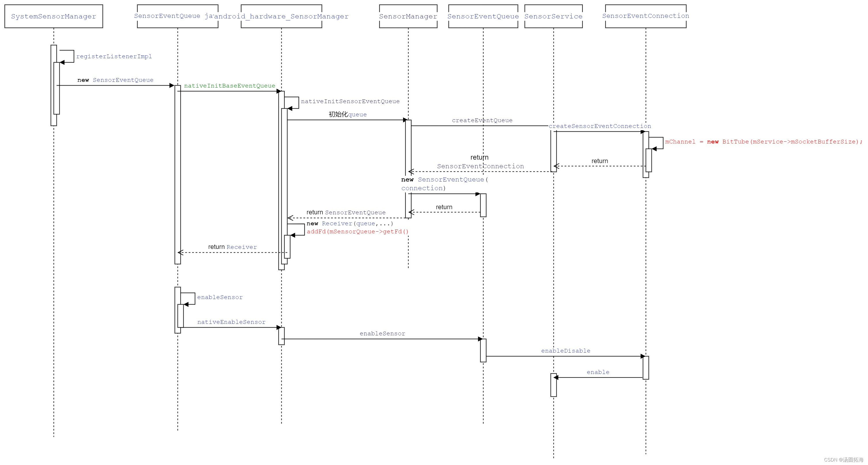Click the nativeInitSensorEventQueue self-message
Screen dimensions: 868x465
tap(351, 101)
